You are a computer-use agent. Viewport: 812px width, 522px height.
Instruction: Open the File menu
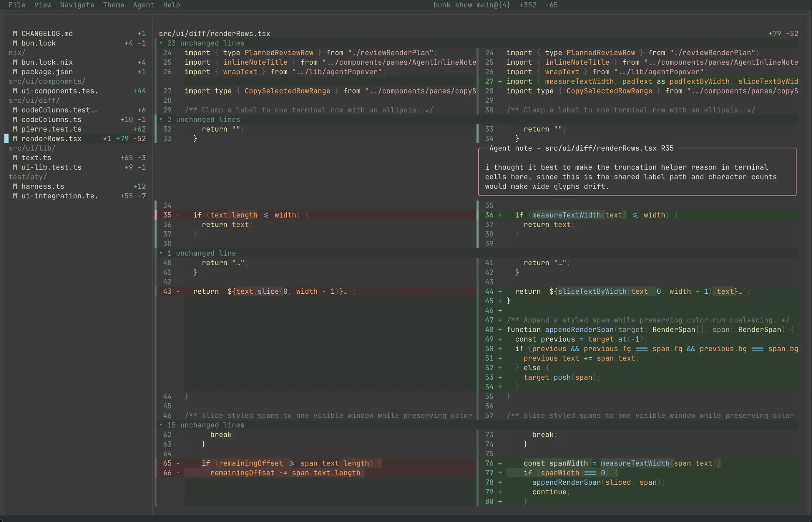pyautogui.click(x=17, y=5)
